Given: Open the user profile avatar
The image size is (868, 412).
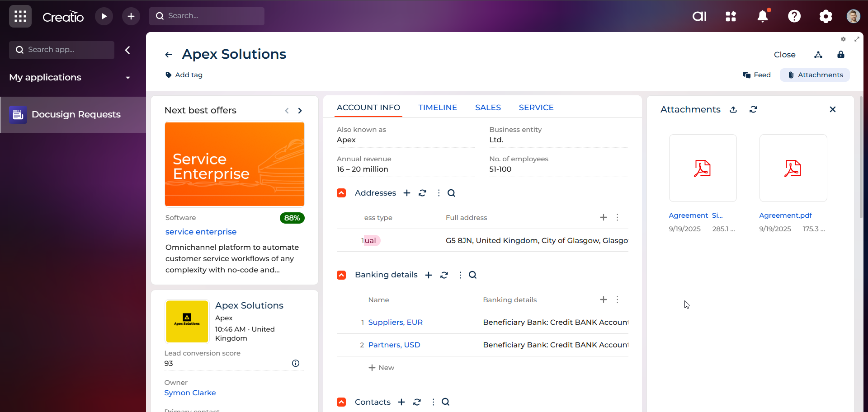Looking at the screenshot, I should point(853,16).
